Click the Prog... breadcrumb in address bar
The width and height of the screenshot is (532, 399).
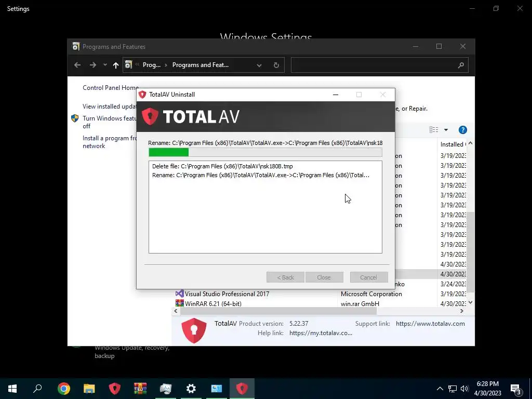click(151, 65)
